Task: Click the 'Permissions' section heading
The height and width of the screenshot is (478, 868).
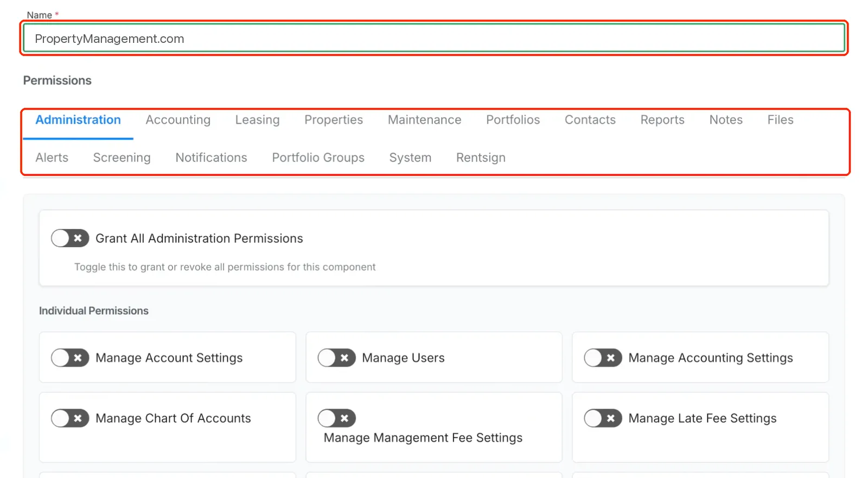Action: (58, 80)
